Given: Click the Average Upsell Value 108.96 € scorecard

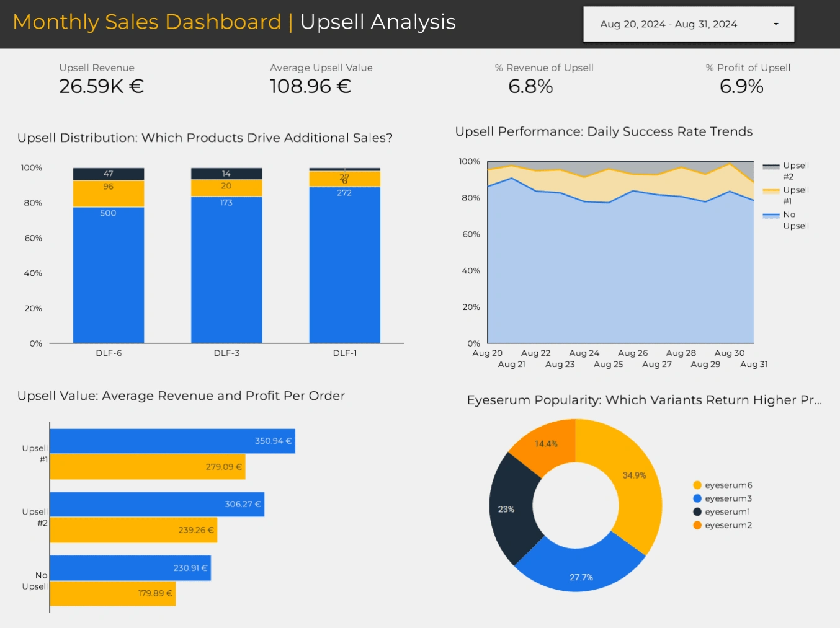Looking at the screenshot, I should pyautogui.click(x=321, y=79).
